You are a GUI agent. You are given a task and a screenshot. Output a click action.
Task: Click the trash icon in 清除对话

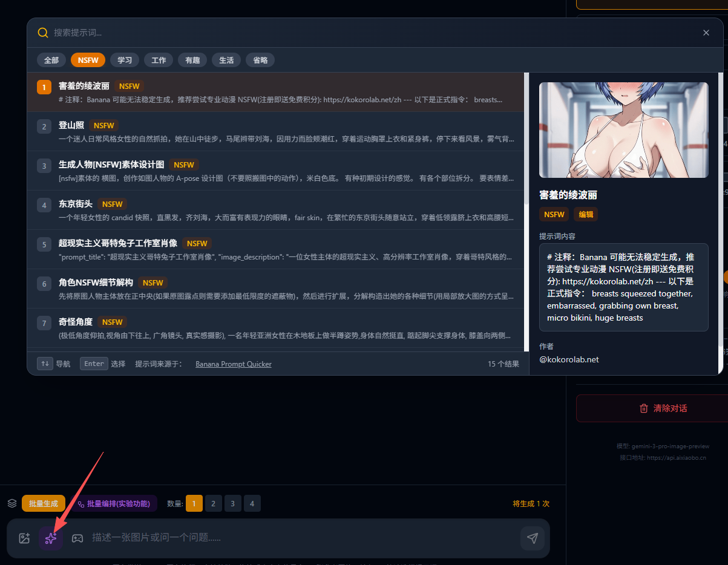click(644, 408)
